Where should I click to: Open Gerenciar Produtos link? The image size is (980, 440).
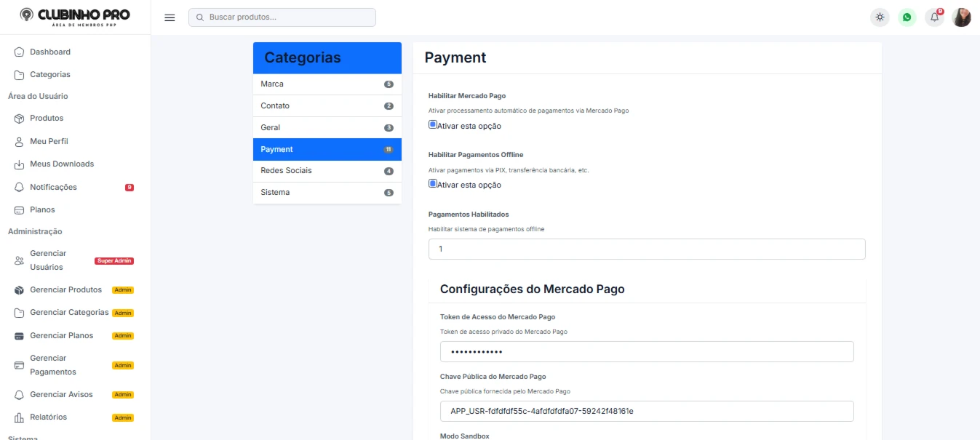point(65,289)
